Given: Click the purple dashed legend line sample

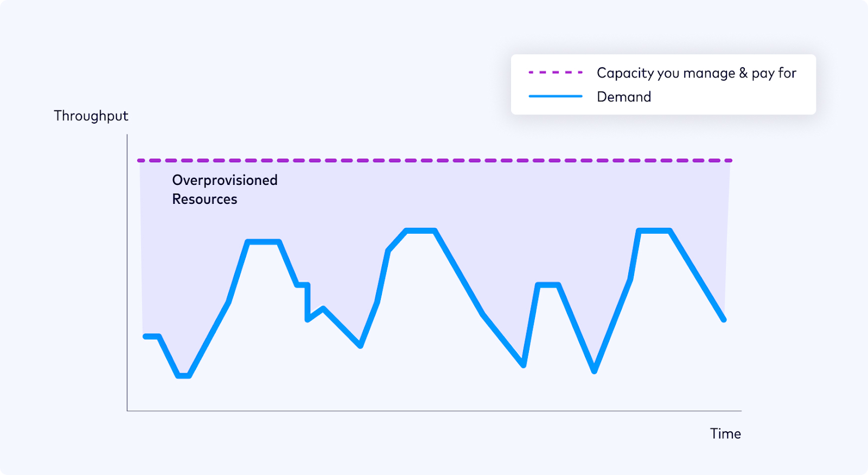Looking at the screenshot, I should click(556, 72).
